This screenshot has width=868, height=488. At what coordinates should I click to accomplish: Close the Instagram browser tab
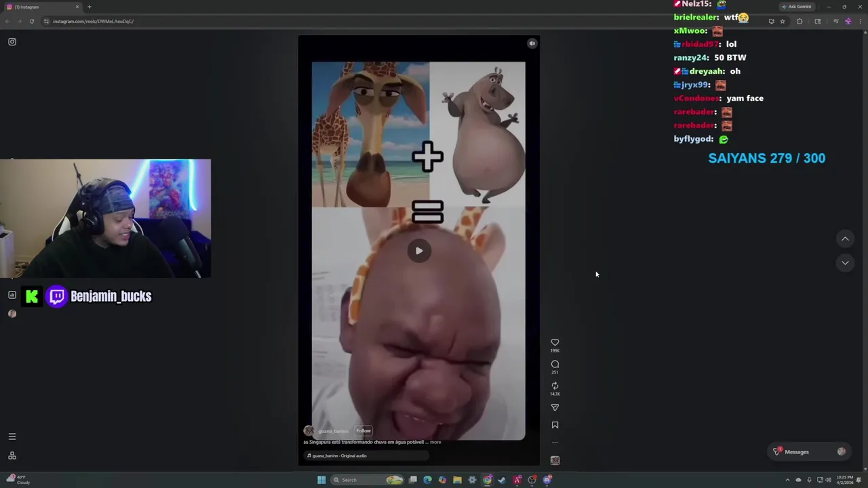pyautogui.click(x=77, y=7)
